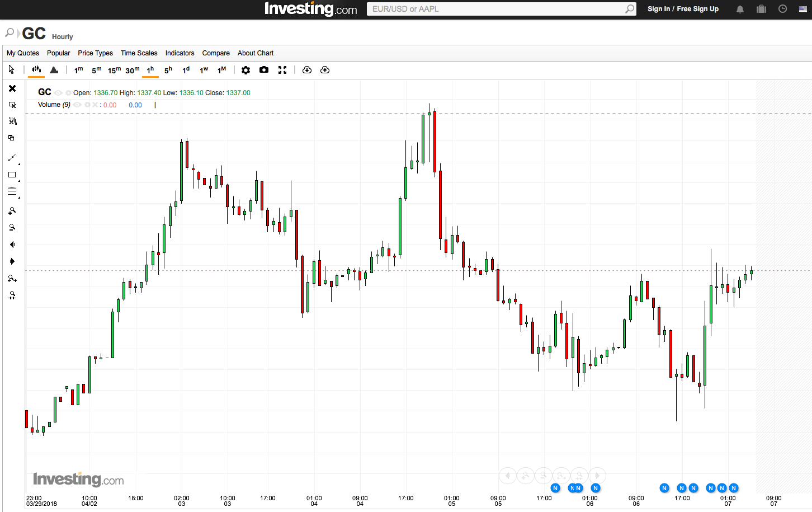Select the pointer cursor tool

(x=11, y=69)
